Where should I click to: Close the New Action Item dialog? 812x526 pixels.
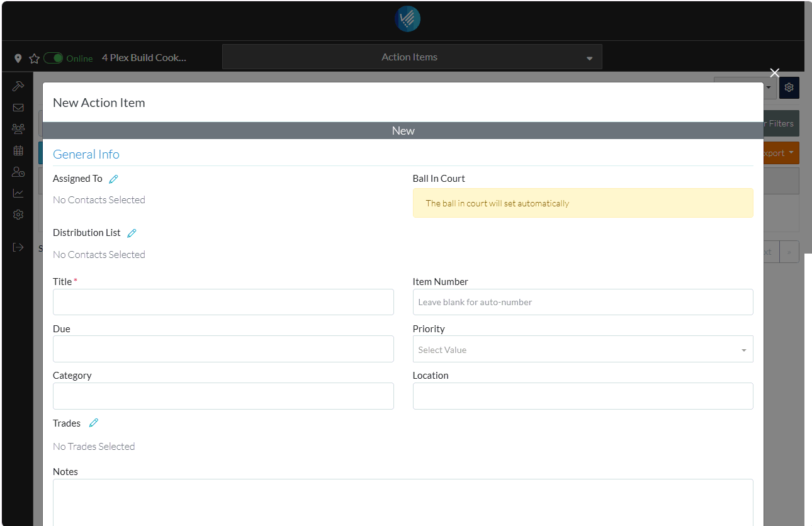click(775, 73)
